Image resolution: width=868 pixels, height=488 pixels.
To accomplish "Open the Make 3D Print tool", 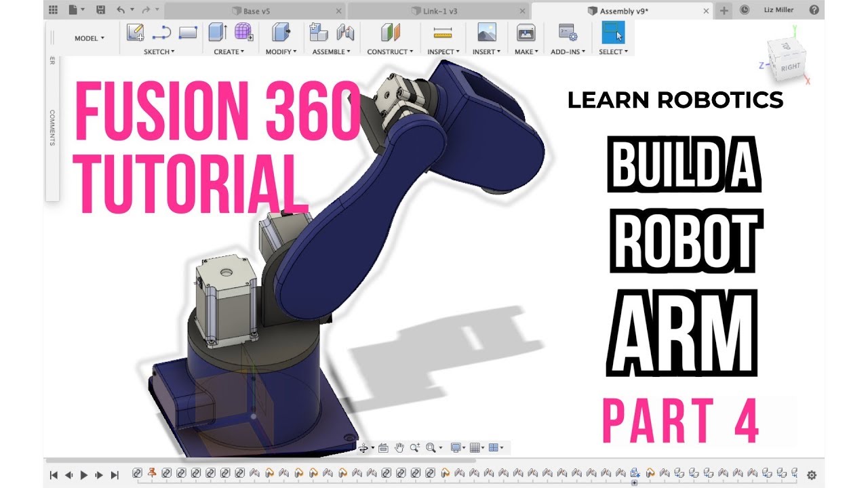I will pos(526,33).
